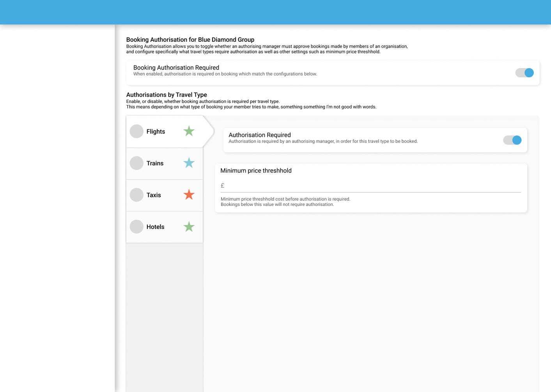Click the orange star icon beside Taxis
The height and width of the screenshot is (392, 551).
tap(189, 195)
